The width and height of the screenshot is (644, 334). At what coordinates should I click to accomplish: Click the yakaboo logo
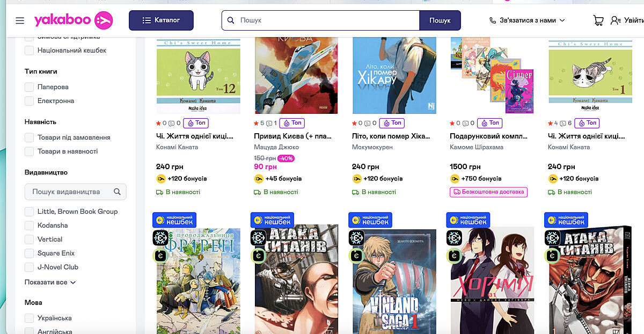(74, 20)
